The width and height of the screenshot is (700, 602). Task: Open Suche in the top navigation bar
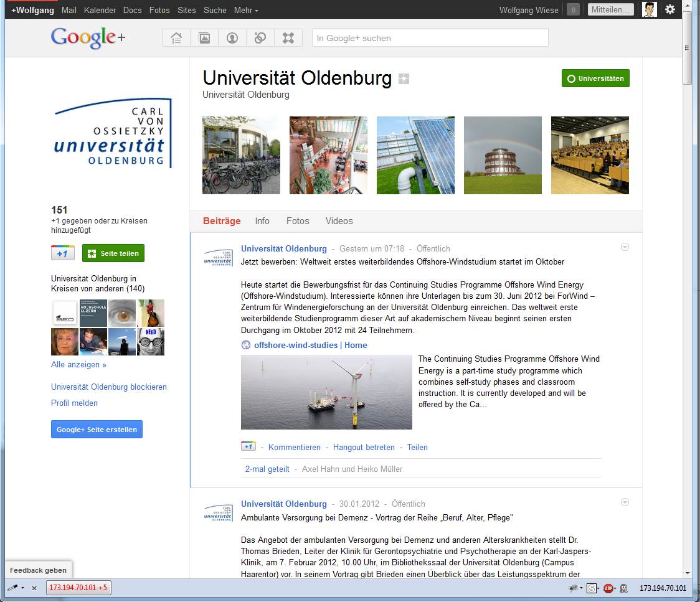215,10
